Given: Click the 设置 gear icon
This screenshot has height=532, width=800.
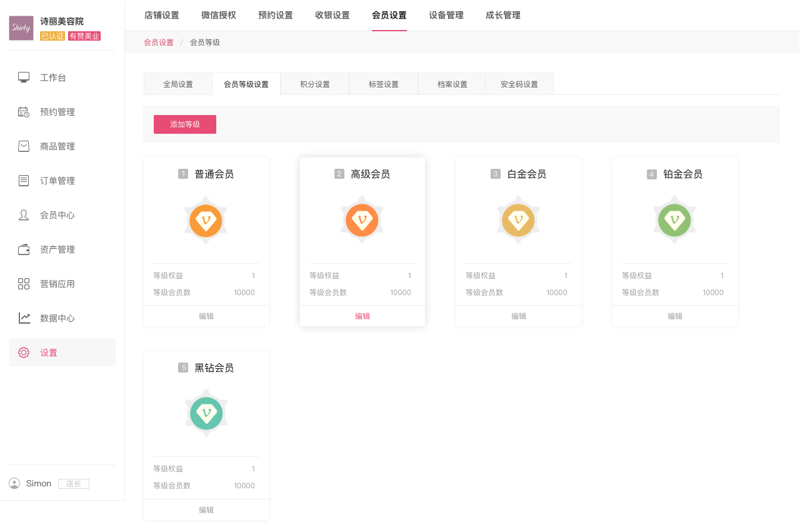Looking at the screenshot, I should [x=24, y=353].
